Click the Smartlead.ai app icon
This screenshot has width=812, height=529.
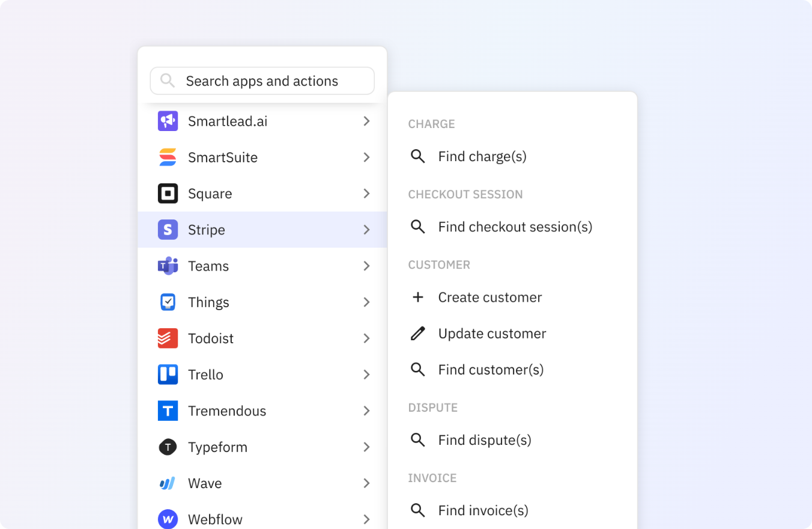click(x=168, y=121)
